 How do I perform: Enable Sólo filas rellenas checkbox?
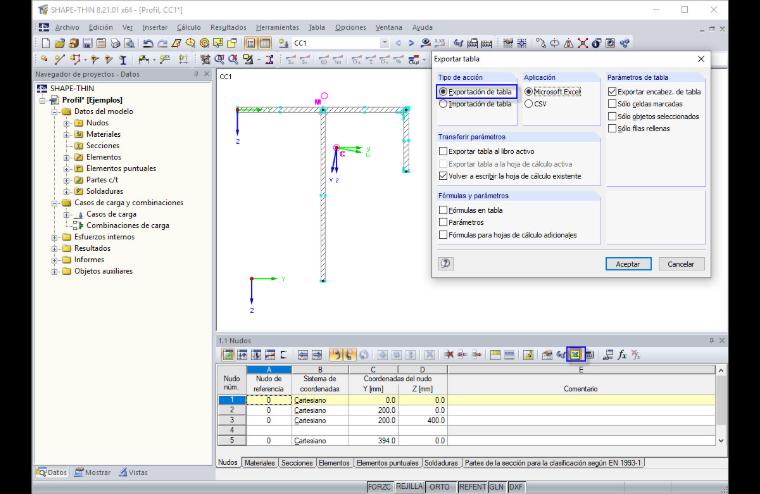click(x=612, y=128)
